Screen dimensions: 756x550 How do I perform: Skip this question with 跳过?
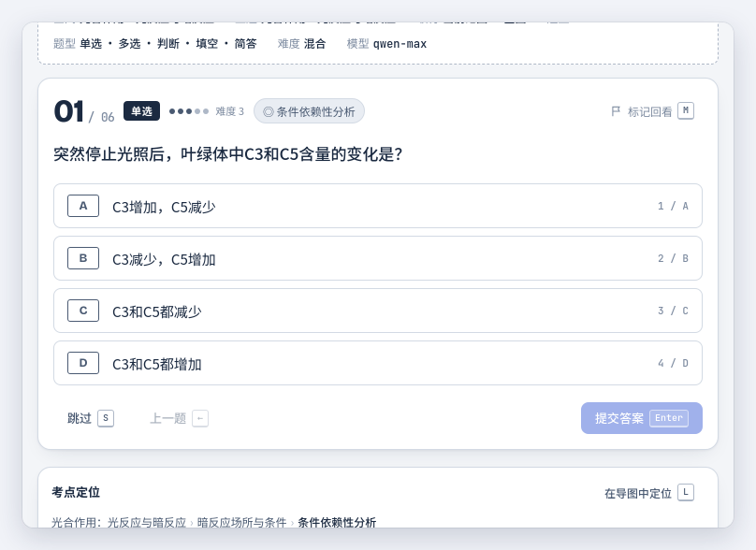(x=90, y=418)
